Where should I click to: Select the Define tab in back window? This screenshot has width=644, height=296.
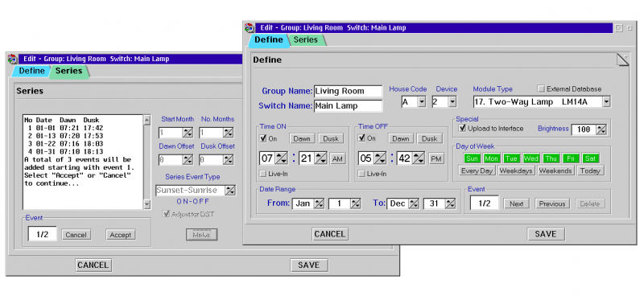pos(31,71)
